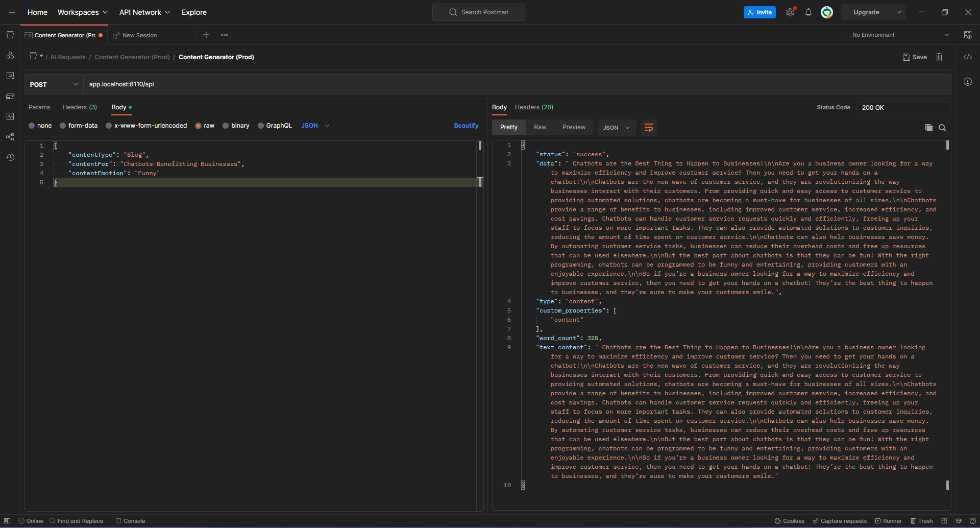Add a new tab with plus icon

[x=206, y=35]
